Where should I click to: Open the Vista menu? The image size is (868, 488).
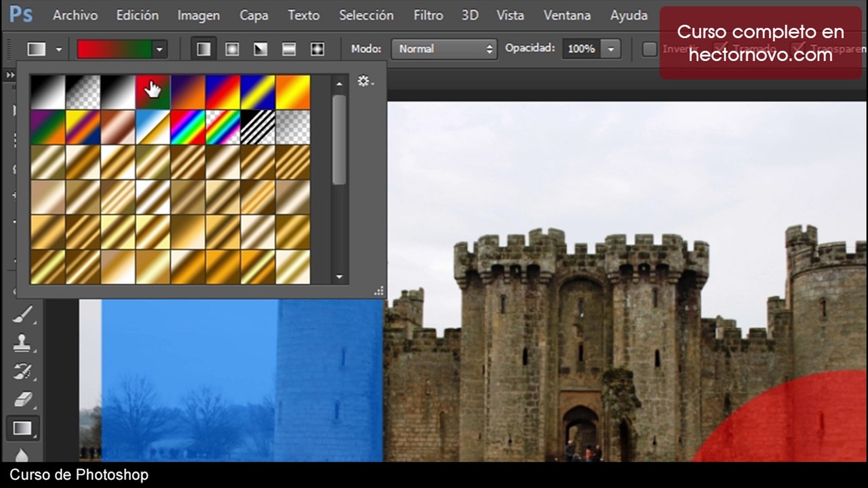point(510,15)
